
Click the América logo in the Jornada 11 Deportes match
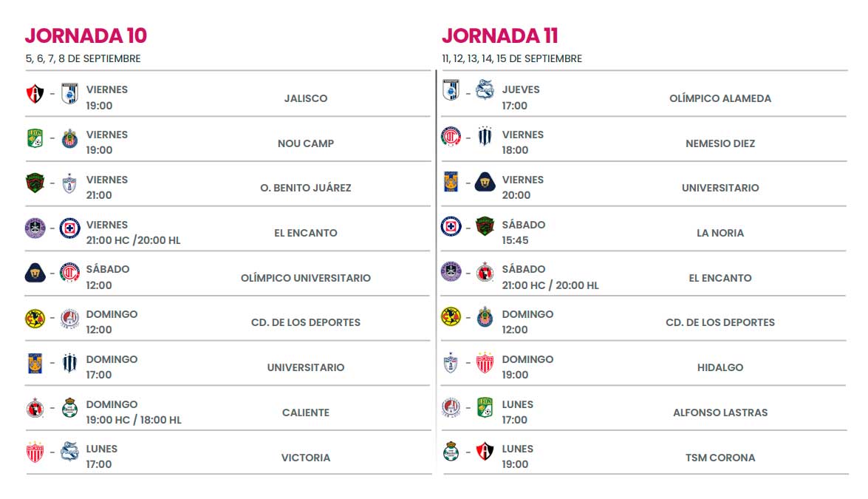pyautogui.click(x=451, y=316)
